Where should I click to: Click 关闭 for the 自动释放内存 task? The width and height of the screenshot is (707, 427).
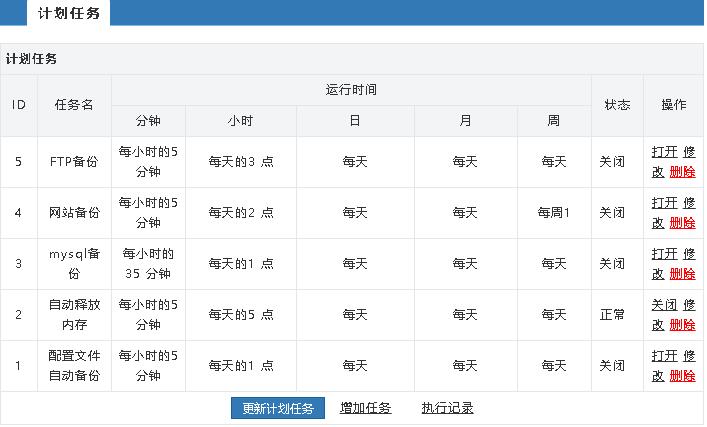[664, 305]
